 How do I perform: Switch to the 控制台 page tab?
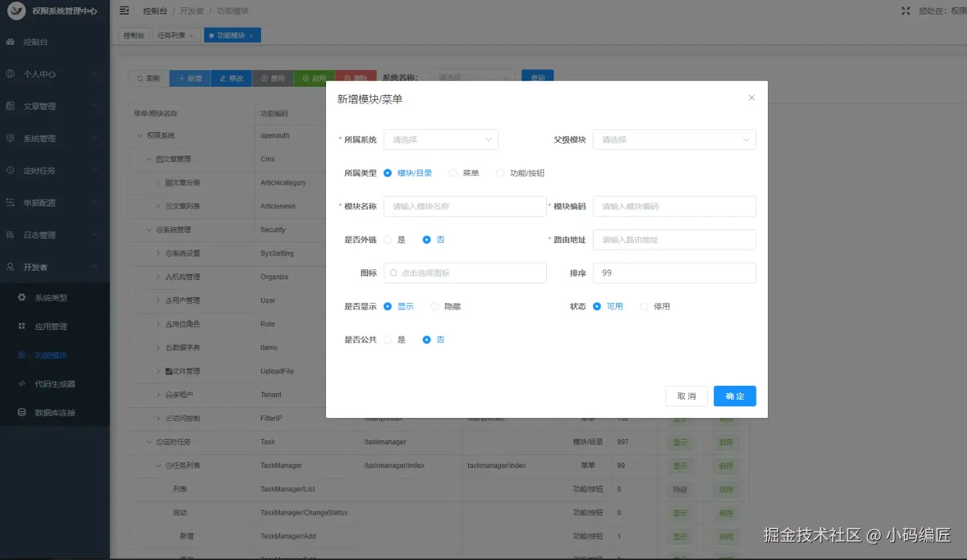click(134, 35)
